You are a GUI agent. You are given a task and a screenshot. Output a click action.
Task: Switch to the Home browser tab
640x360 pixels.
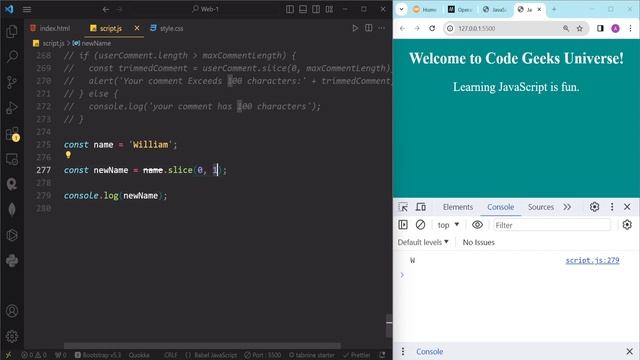click(x=425, y=9)
